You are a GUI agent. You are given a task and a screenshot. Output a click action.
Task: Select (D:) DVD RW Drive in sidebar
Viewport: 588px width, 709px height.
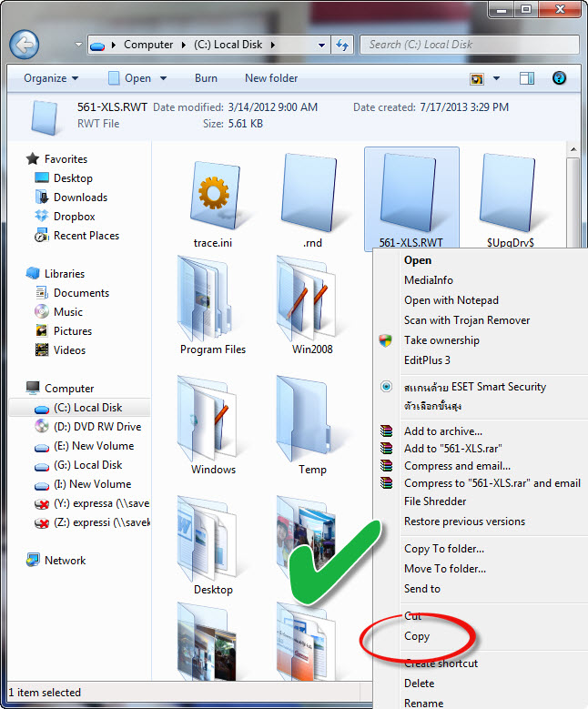[97, 427]
